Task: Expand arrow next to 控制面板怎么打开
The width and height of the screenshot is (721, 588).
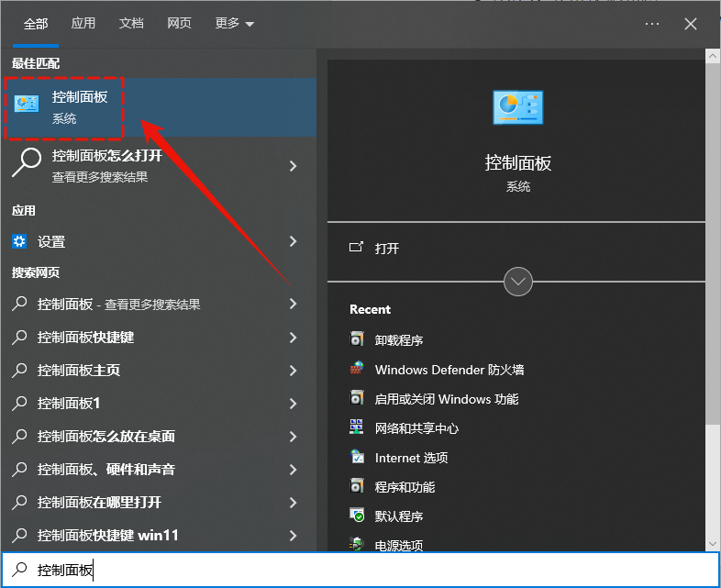Action: pyautogui.click(x=294, y=166)
